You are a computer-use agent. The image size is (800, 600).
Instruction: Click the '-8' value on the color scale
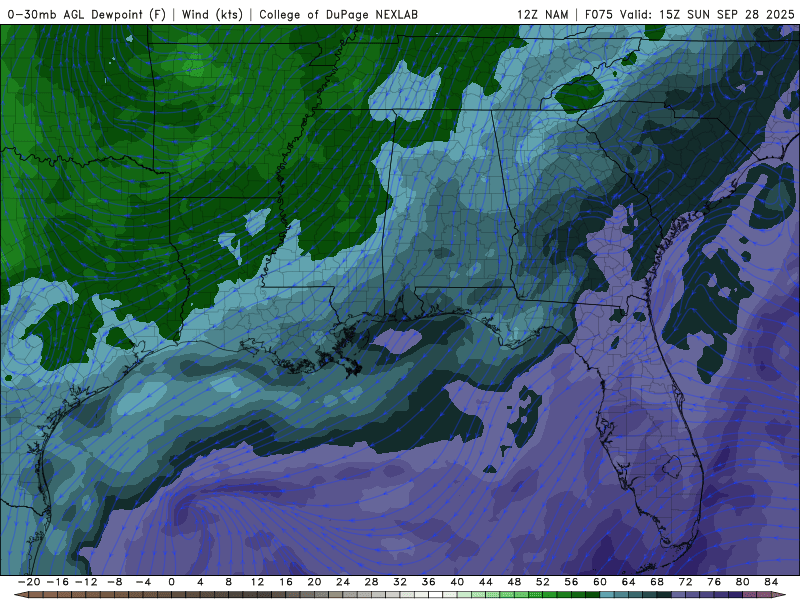tap(114, 582)
